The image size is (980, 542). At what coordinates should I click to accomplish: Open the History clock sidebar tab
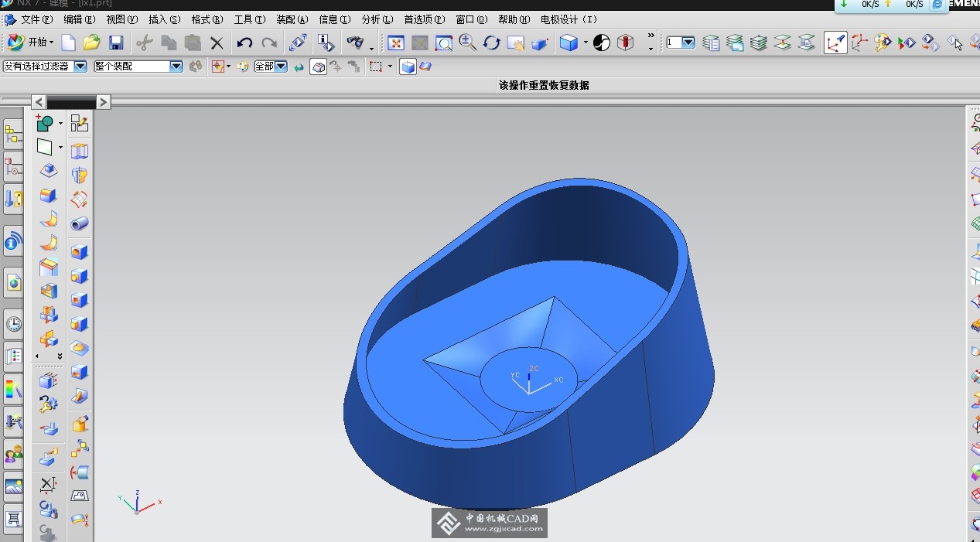(13, 324)
